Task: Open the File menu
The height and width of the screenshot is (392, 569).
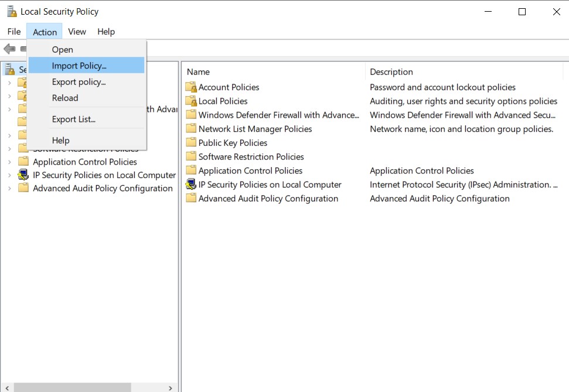Action: (x=14, y=32)
